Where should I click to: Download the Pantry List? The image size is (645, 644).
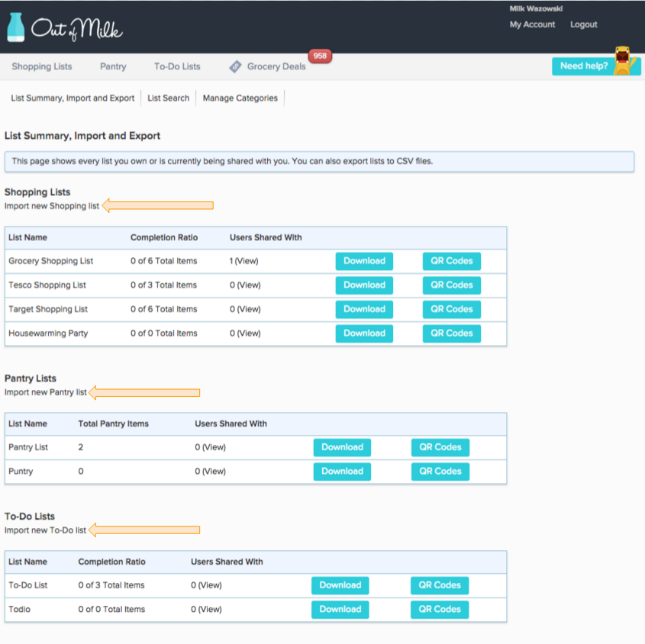pyautogui.click(x=342, y=447)
